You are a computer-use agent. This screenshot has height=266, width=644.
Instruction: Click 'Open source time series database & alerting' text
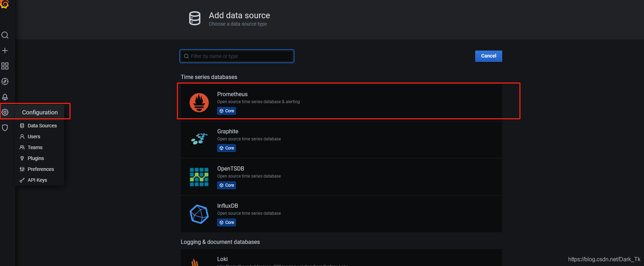[x=259, y=102]
